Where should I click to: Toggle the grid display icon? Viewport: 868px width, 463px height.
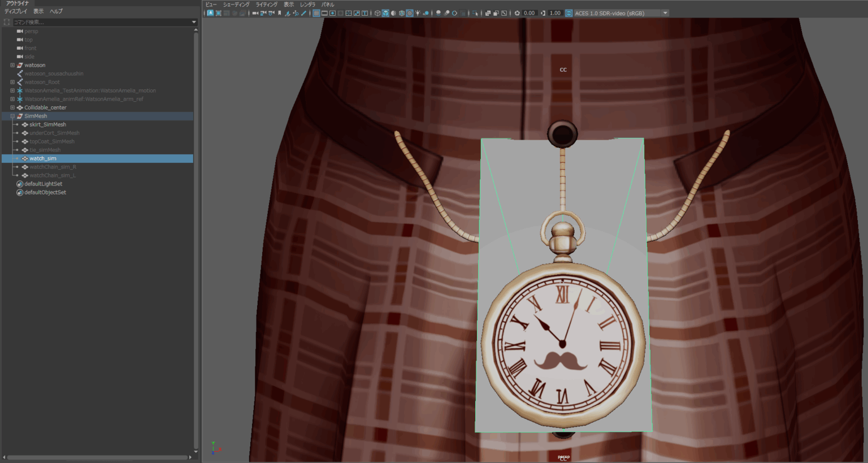click(316, 13)
